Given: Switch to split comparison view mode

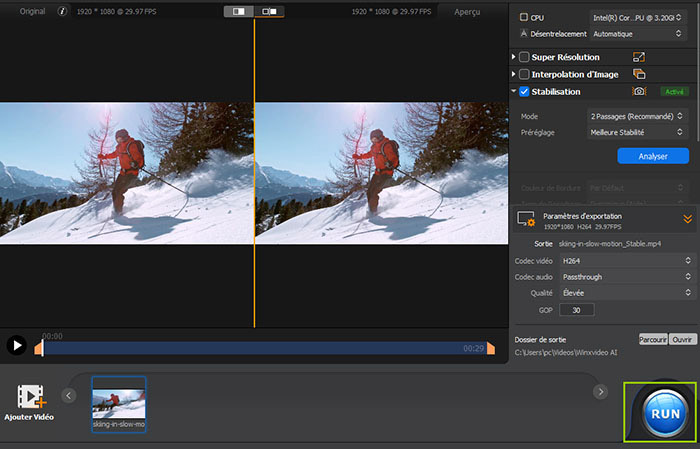Looking at the screenshot, I should pyautogui.click(x=269, y=12).
